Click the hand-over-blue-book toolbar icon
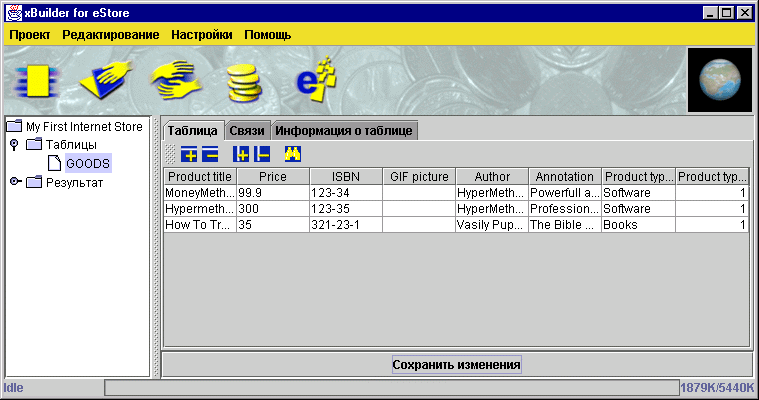759x400 pixels. click(x=106, y=79)
